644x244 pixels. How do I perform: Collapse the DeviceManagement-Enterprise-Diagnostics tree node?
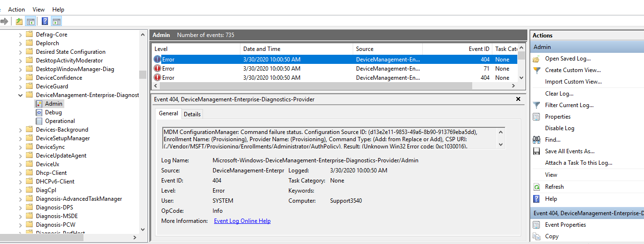pos(20,95)
